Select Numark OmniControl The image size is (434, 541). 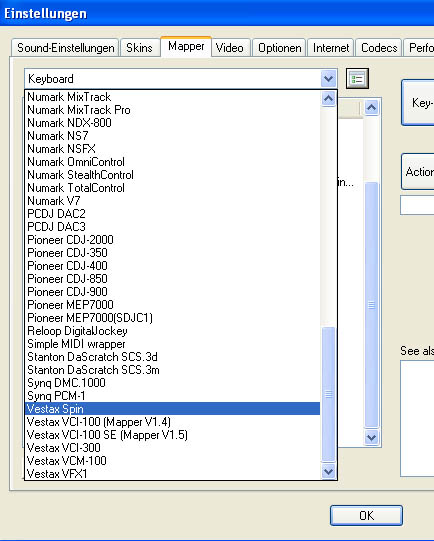(172, 162)
